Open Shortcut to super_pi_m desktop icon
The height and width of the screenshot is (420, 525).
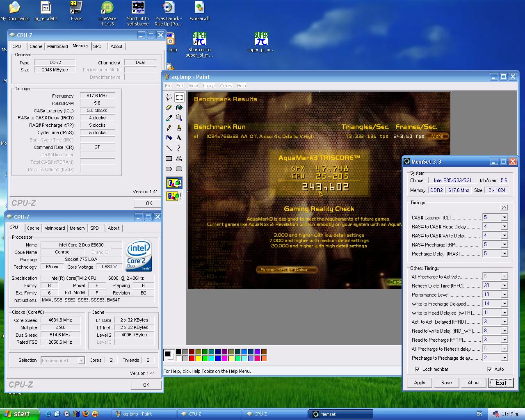[199, 45]
